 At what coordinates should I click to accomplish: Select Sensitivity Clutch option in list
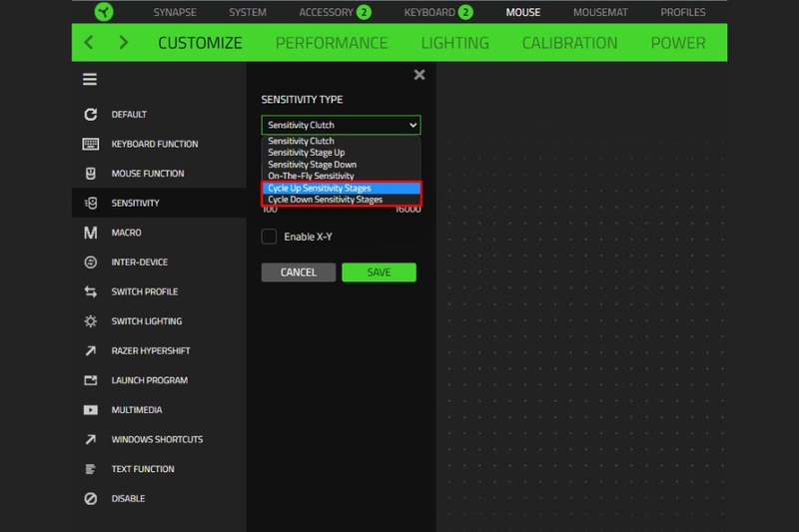[341, 141]
